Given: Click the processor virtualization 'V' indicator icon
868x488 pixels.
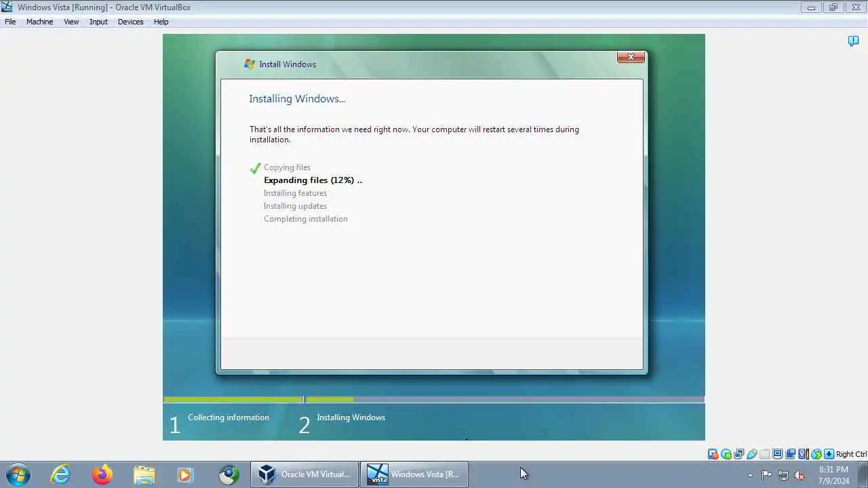Looking at the screenshot, I should 803,454.
